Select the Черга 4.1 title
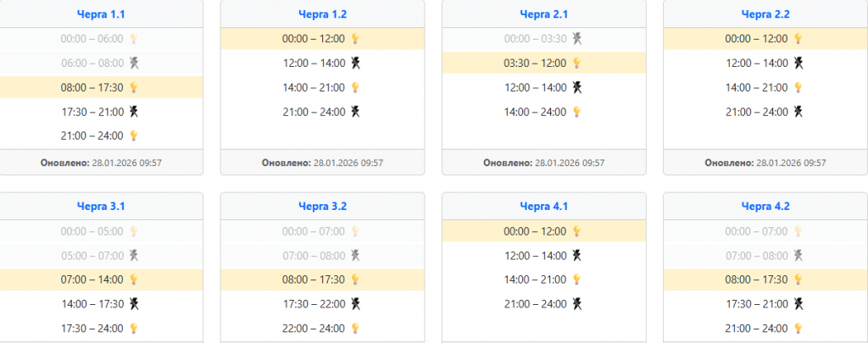 point(543,206)
